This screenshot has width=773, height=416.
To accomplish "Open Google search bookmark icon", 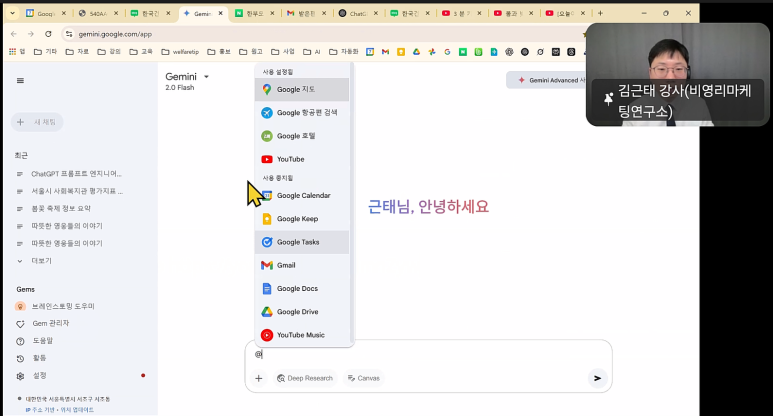I will click(447, 51).
